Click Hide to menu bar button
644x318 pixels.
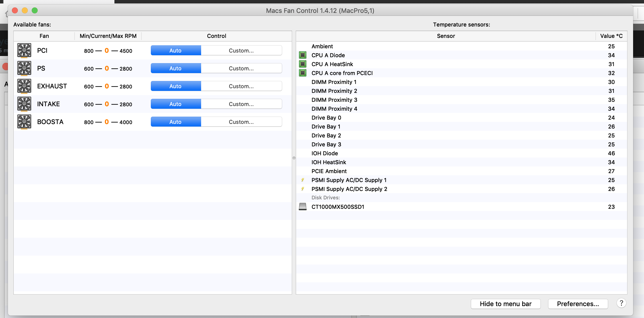click(x=505, y=304)
